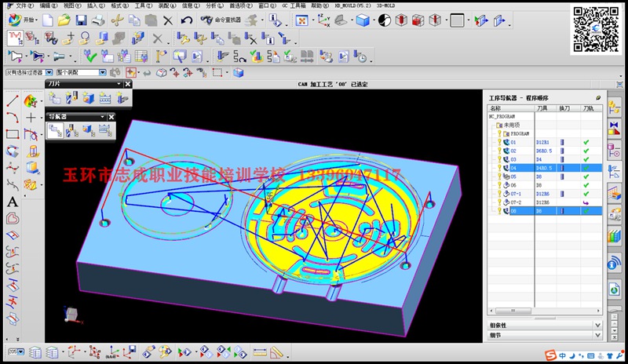Toggle the lightbulb on operation 05 row

(x=499, y=177)
